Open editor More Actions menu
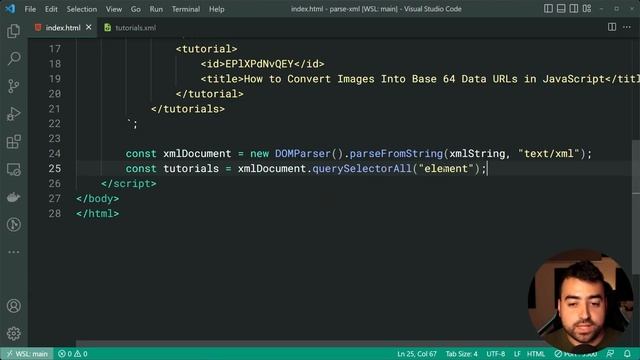Image resolution: width=640 pixels, height=360 pixels. click(627, 27)
